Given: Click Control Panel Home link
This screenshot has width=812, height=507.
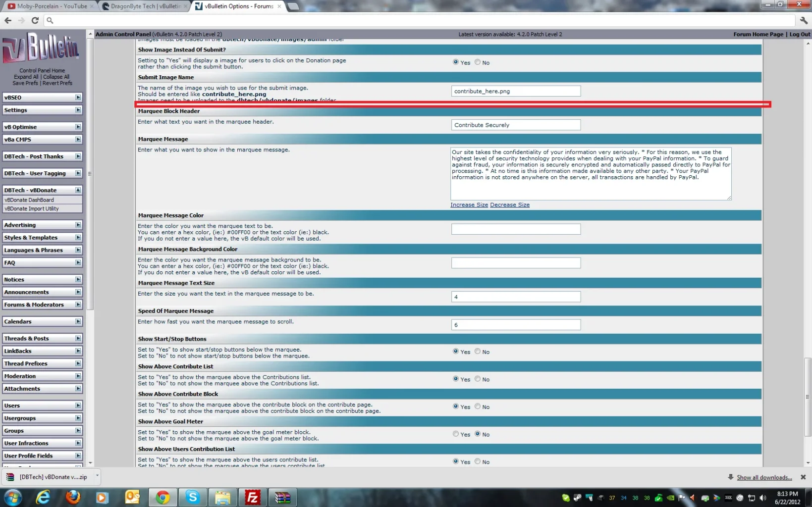Looking at the screenshot, I should pyautogui.click(x=42, y=70).
